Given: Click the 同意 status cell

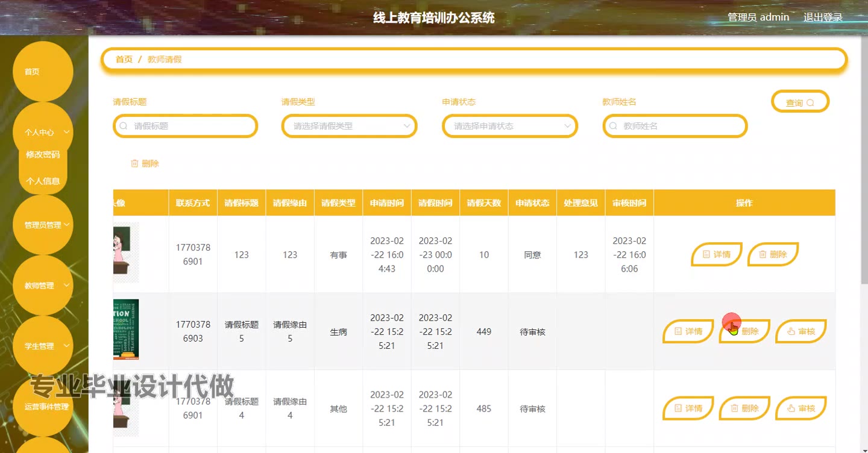Looking at the screenshot, I should (532, 255).
